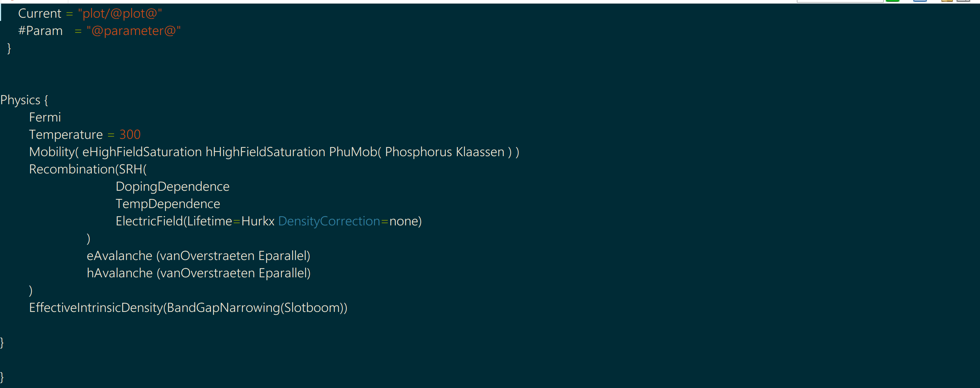Click the blue DensityCorrection keyword
The width and height of the screenshot is (980, 388).
point(329,221)
